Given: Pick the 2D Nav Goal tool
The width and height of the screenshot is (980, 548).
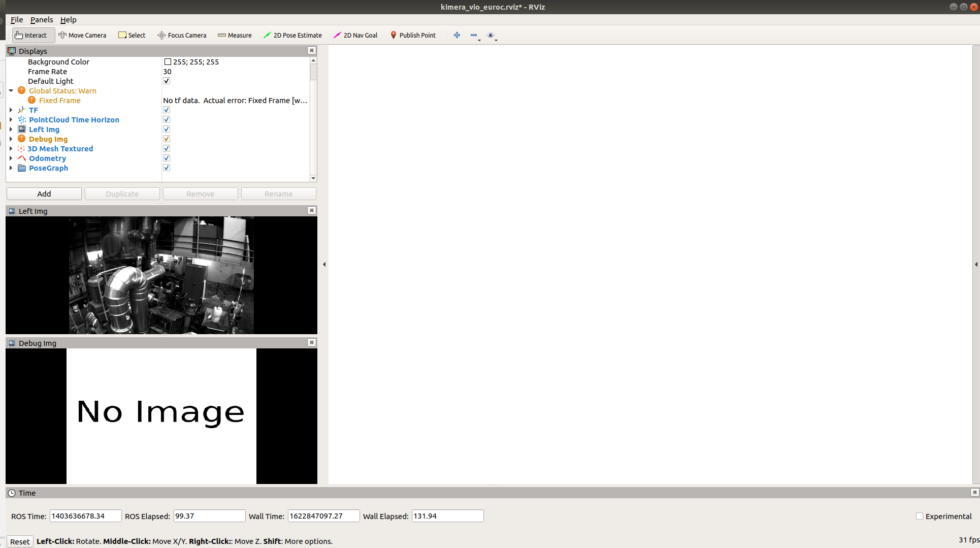Looking at the screenshot, I should (x=355, y=35).
